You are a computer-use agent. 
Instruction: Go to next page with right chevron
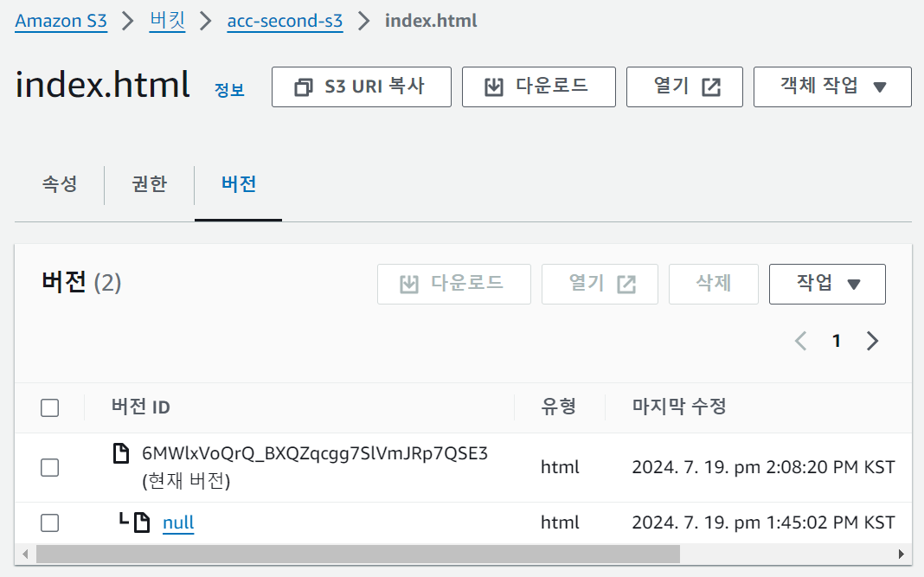coord(873,341)
